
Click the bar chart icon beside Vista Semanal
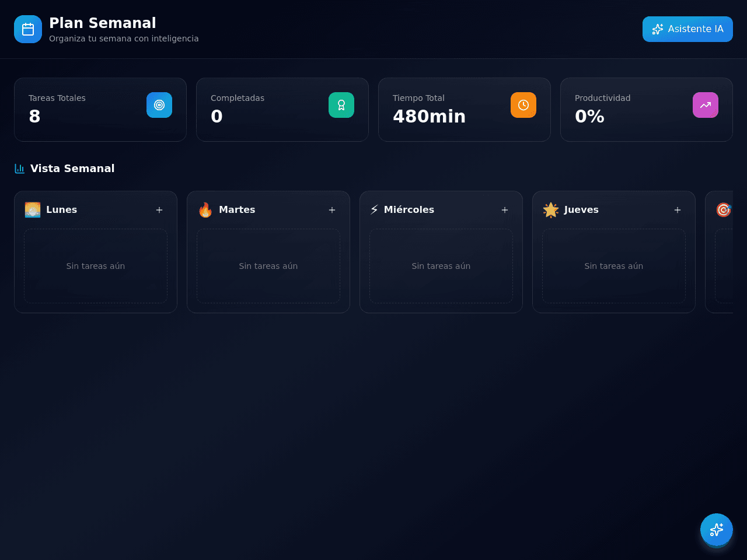(x=20, y=169)
